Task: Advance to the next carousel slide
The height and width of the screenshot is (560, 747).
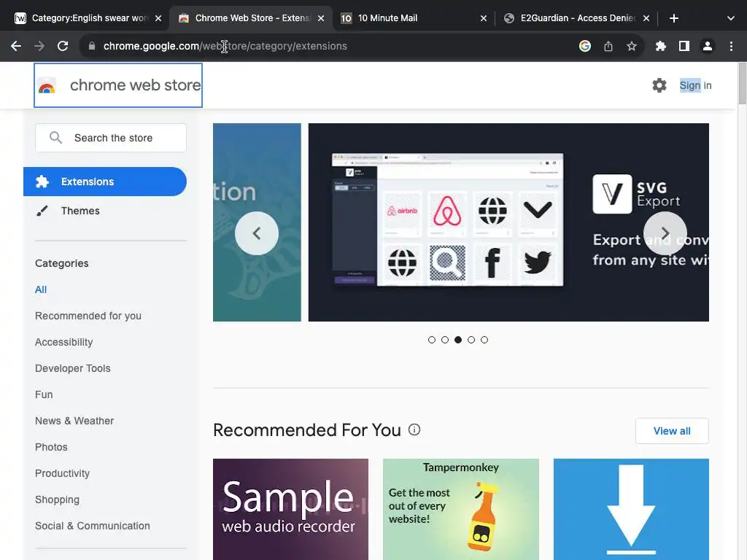Action: coord(665,233)
